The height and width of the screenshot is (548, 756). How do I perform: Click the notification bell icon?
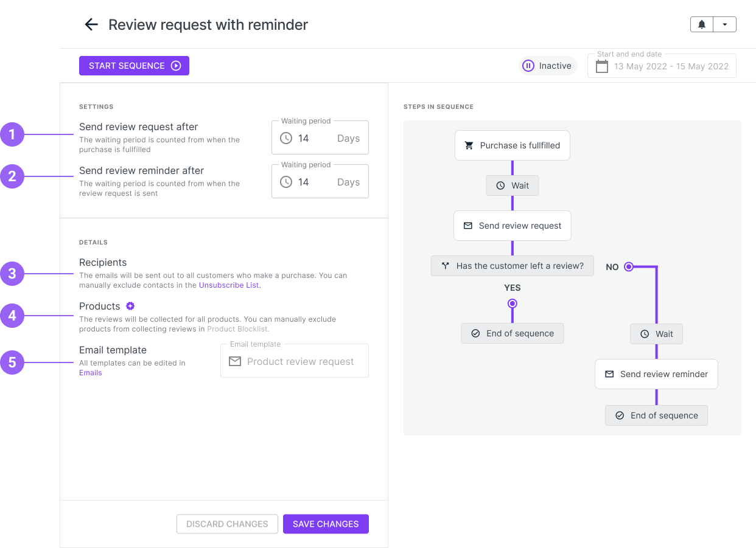(x=702, y=24)
